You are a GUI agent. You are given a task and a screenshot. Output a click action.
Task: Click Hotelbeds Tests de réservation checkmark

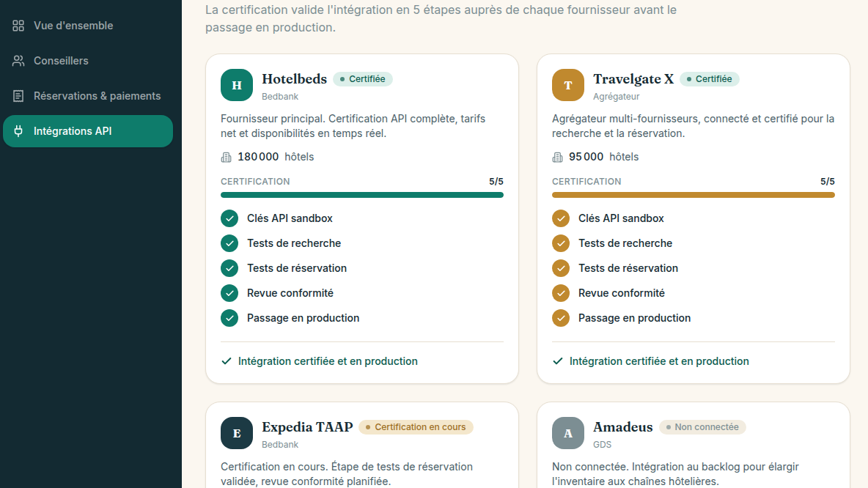tap(229, 268)
